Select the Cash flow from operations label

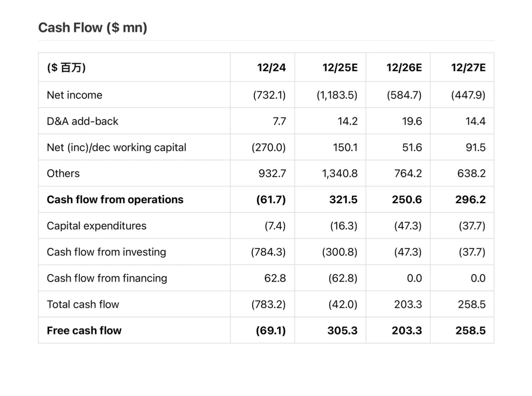[115, 199]
